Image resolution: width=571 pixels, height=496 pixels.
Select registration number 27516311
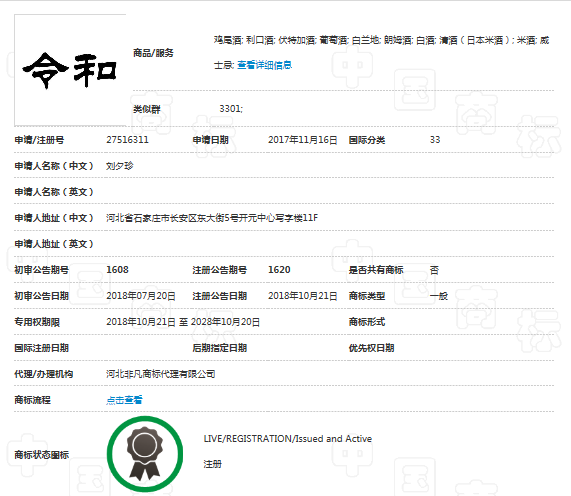click(x=127, y=140)
